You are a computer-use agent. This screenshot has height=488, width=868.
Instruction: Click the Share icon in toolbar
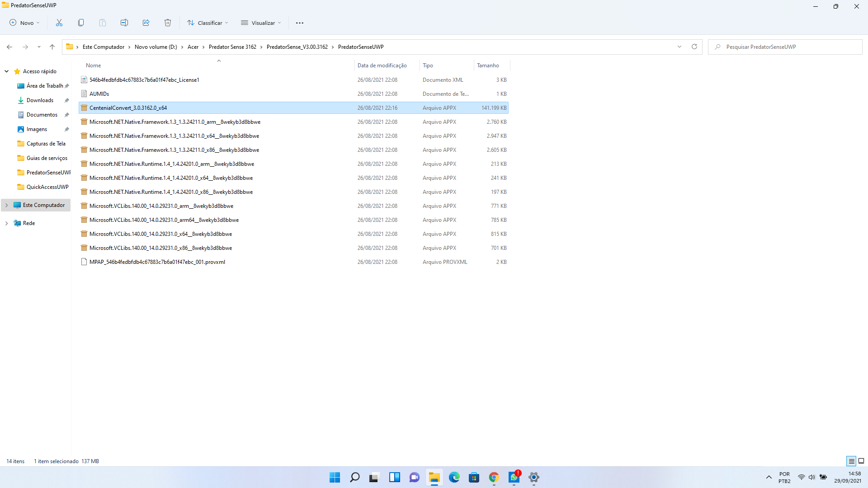point(146,23)
